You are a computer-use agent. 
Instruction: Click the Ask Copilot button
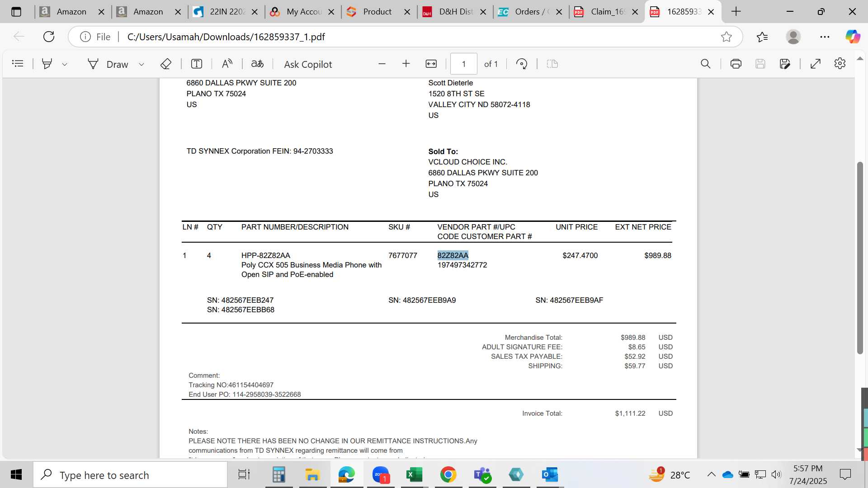[x=308, y=64]
